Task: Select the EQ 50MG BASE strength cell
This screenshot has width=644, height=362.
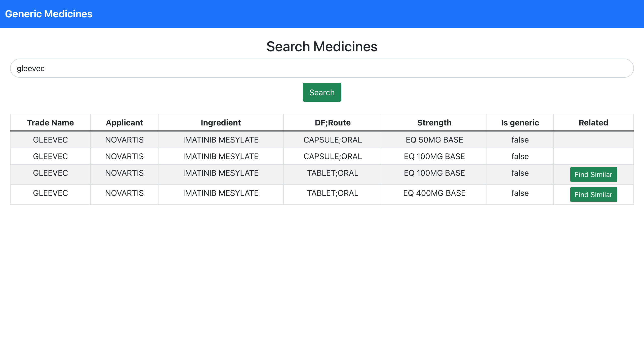Action: 434,140
